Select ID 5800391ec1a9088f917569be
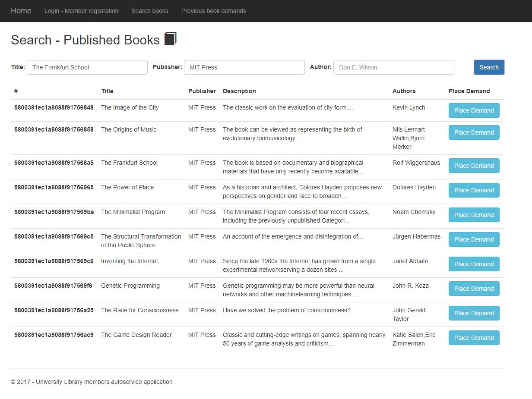This screenshot has height=399, width=532. pos(54,212)
